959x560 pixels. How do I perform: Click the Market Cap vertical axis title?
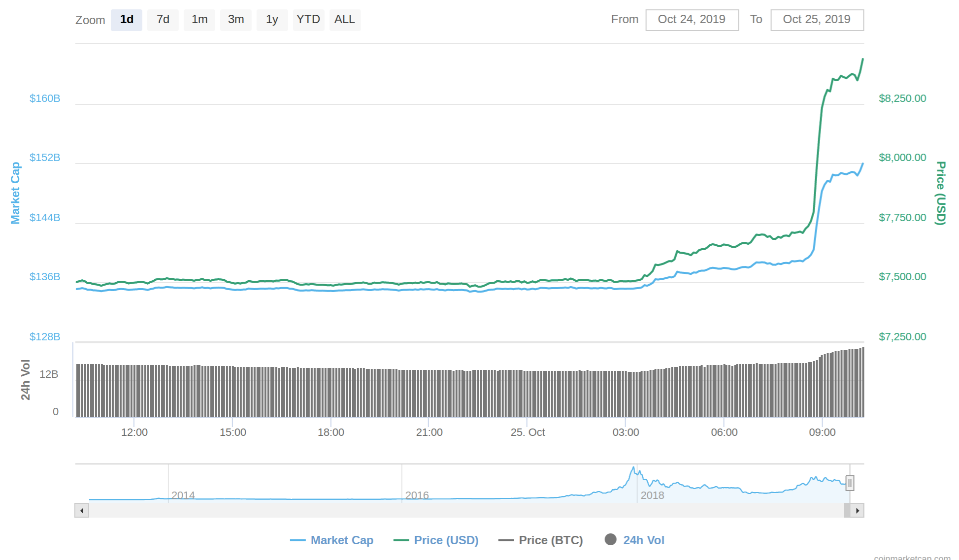click(x=15, y=193)
